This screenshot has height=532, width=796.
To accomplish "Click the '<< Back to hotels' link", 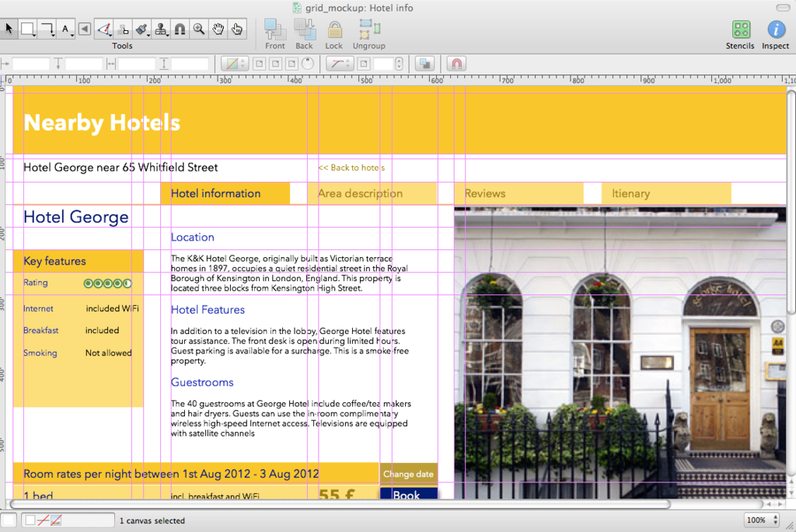I will click(x=351, y=167).
